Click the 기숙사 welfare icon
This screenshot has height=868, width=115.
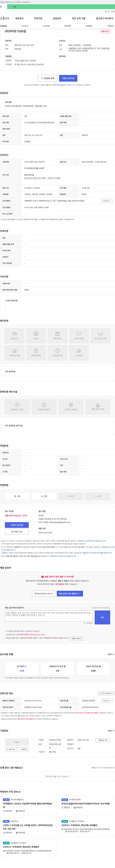point(36,336)
